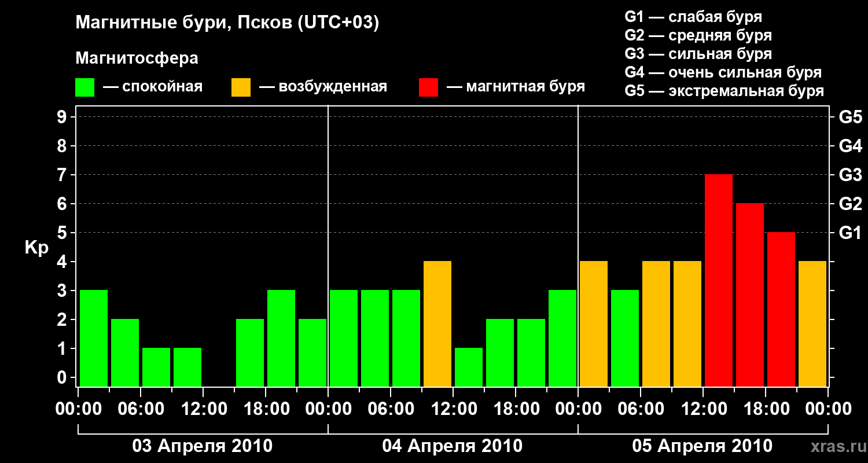The height and width of the screenshot is (463, 868).
Task: Click the '12:00' tick label above 03 Апреля
Action: 203,409
